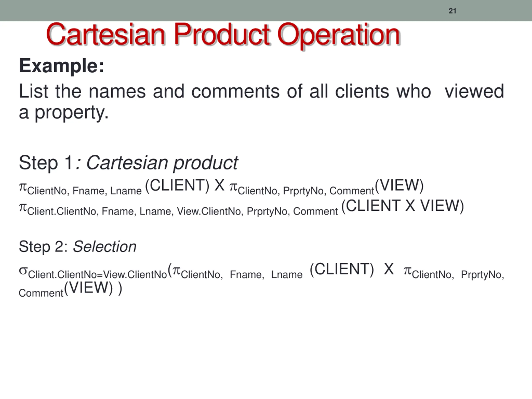
Task: Click the "Example:" heading
Action: point(62,66)
